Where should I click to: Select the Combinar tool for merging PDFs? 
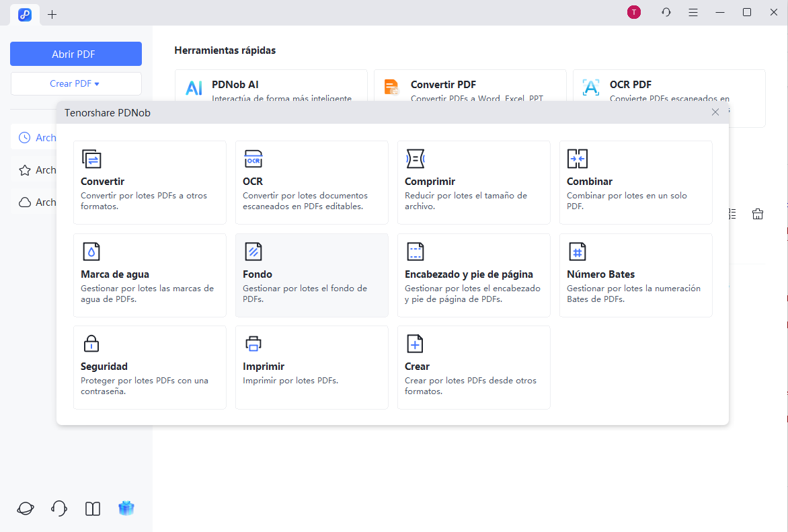click(x=635, y=182)
